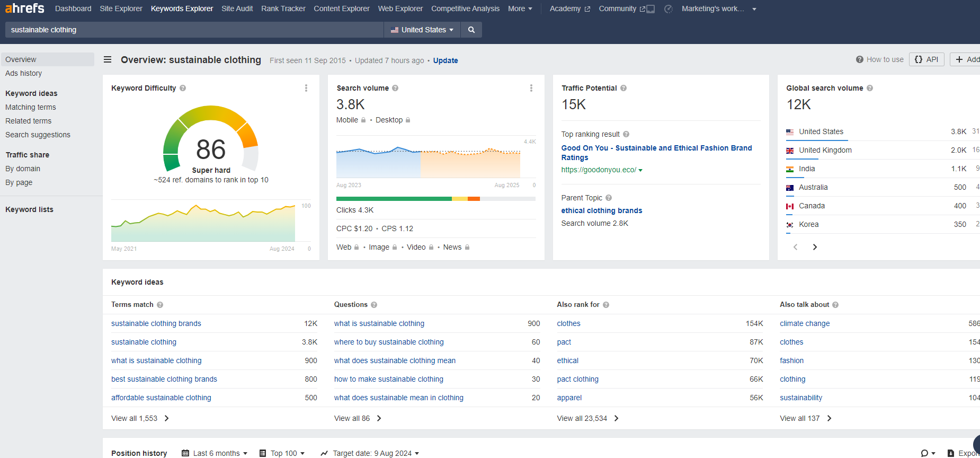Open Marketing's workspace account dropdown
Screen dimensions: 980x458
[719, 8]
